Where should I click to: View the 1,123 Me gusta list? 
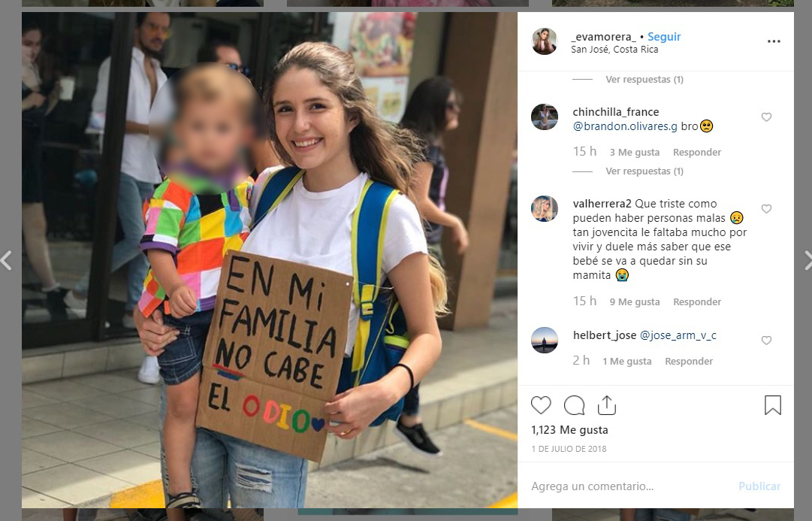click(569, 430)
